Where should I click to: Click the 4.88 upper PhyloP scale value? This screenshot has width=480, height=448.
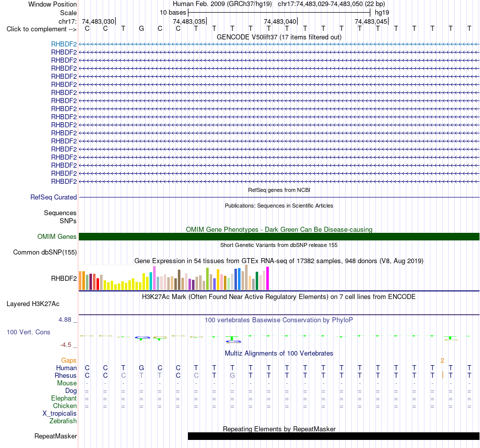pyautogui.click(x=65, y=320)
